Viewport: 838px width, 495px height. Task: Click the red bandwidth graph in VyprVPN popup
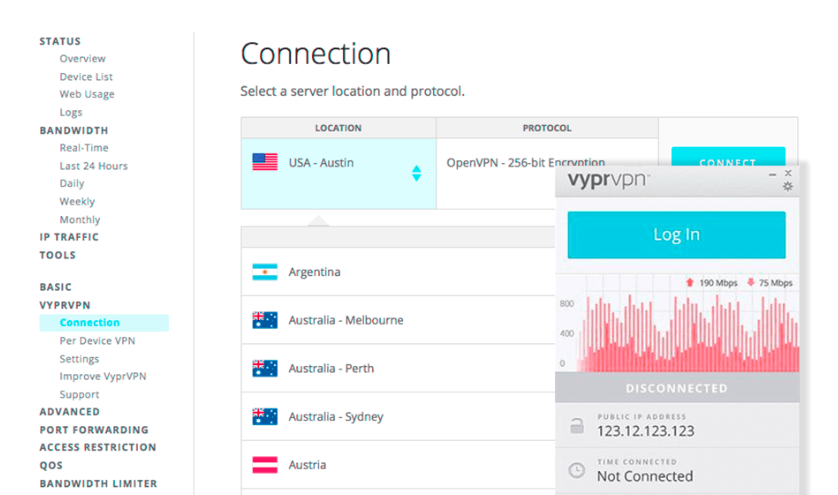coord(678,323)
